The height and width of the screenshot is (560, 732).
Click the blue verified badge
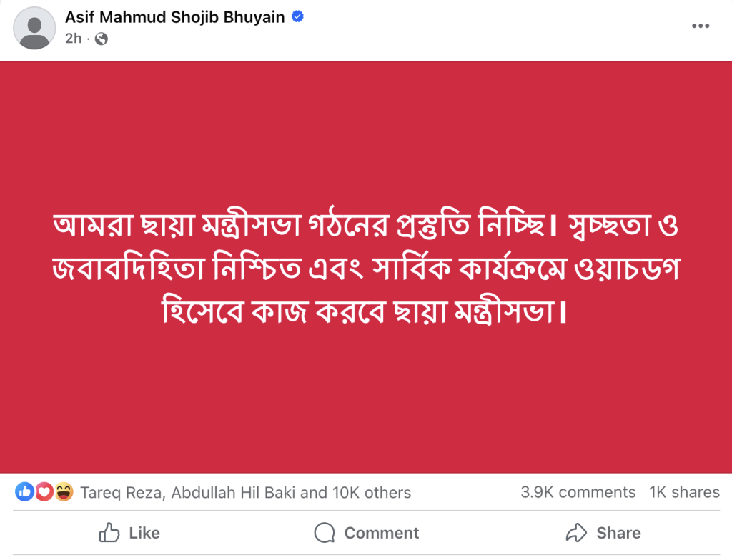[298, 18]
